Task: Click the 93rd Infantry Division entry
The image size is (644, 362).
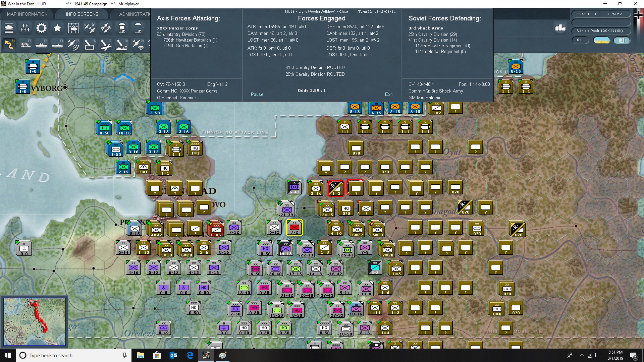Action: coord(181,34)
